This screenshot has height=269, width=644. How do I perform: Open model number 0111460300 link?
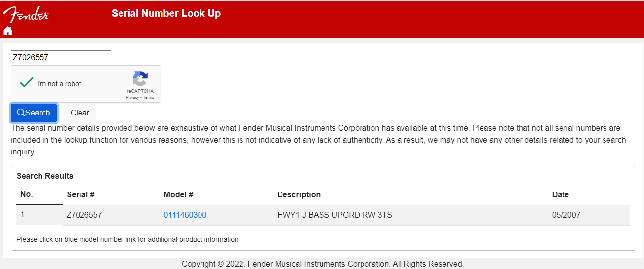pyautogui.click(x=185, y=215)
